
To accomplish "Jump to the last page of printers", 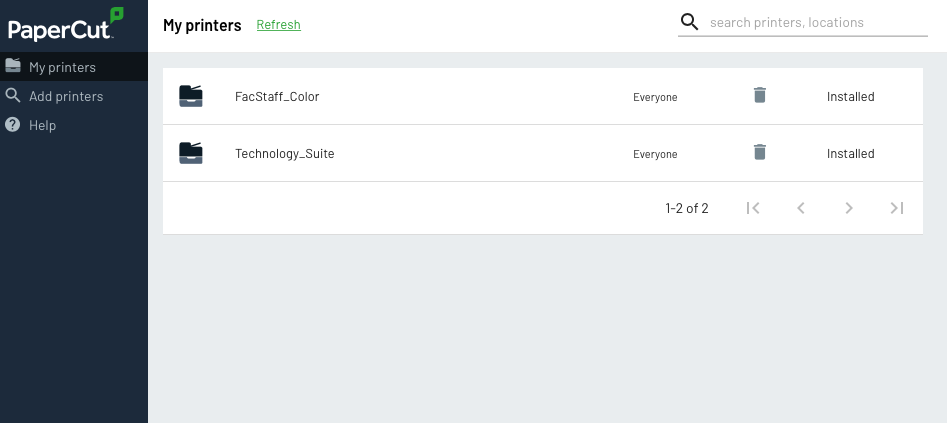I will point(897,208).
